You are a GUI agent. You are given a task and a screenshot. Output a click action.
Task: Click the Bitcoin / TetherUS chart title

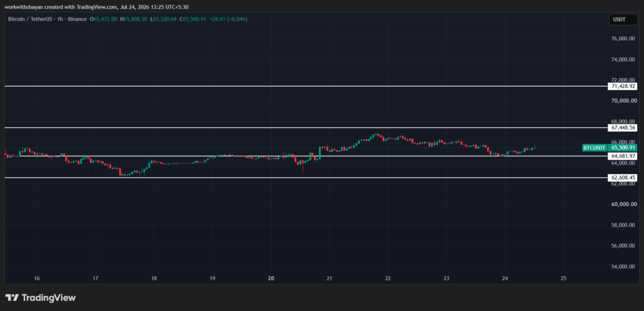(x=48, y=19)
